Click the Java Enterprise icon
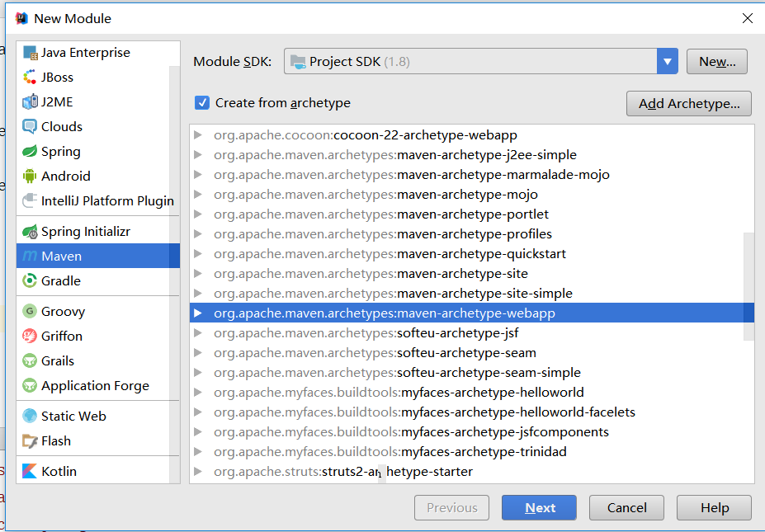The width and height of the screenshot is (765, 532). tap(30, 53)
